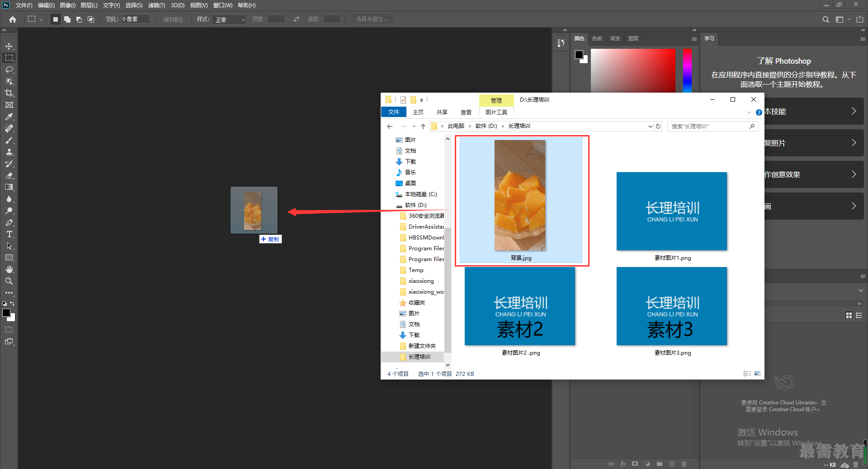The height and width of the screenshot is (469, 868).
Task: Select the Gradient tool
Action: pos(9,187)
